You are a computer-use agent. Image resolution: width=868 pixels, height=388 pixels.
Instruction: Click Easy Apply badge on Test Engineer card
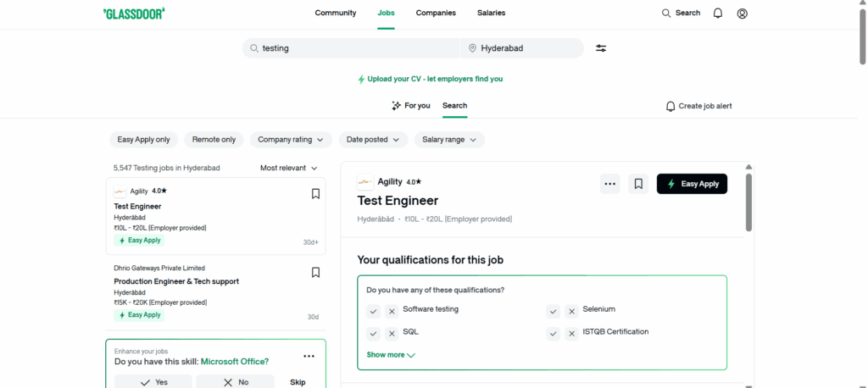[x=140, y=241]
